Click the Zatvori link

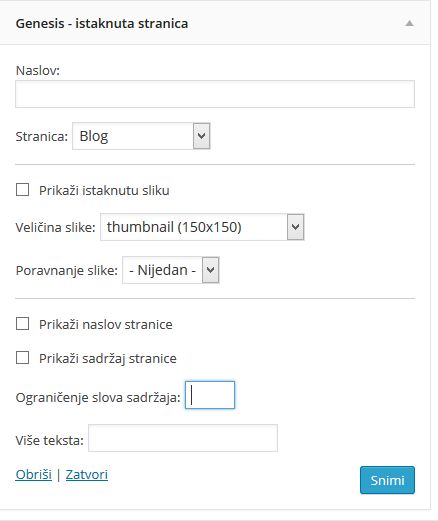[87, 474]
